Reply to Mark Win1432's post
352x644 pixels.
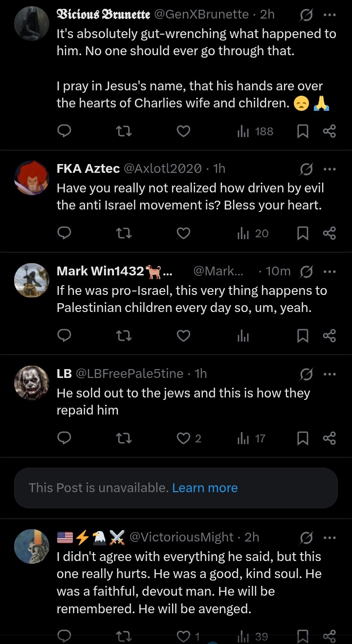pyautogui.click(x=65, y=336)
